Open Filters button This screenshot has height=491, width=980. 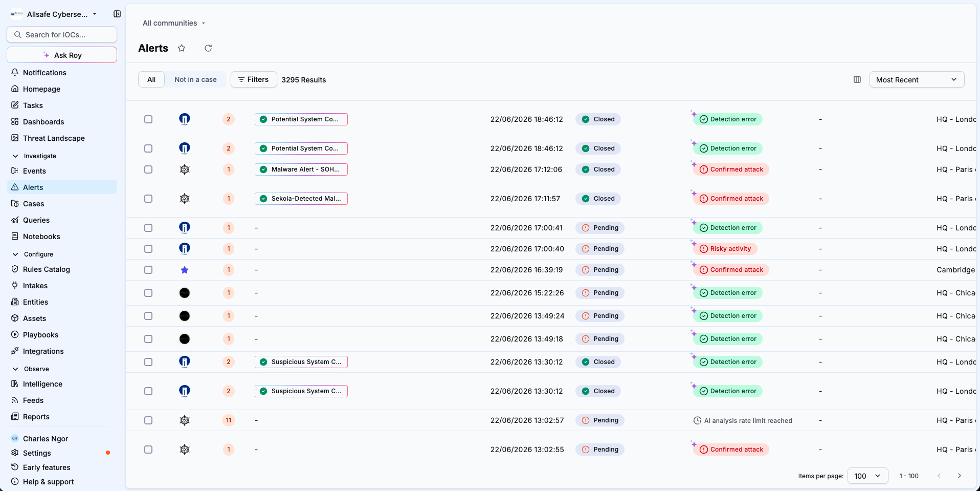[x=254, y=79]
